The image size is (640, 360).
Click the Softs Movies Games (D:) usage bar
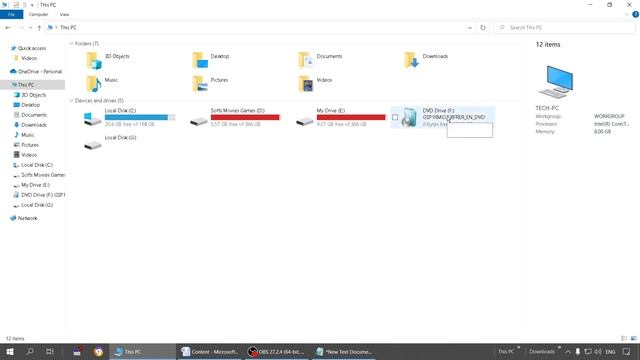245,117
